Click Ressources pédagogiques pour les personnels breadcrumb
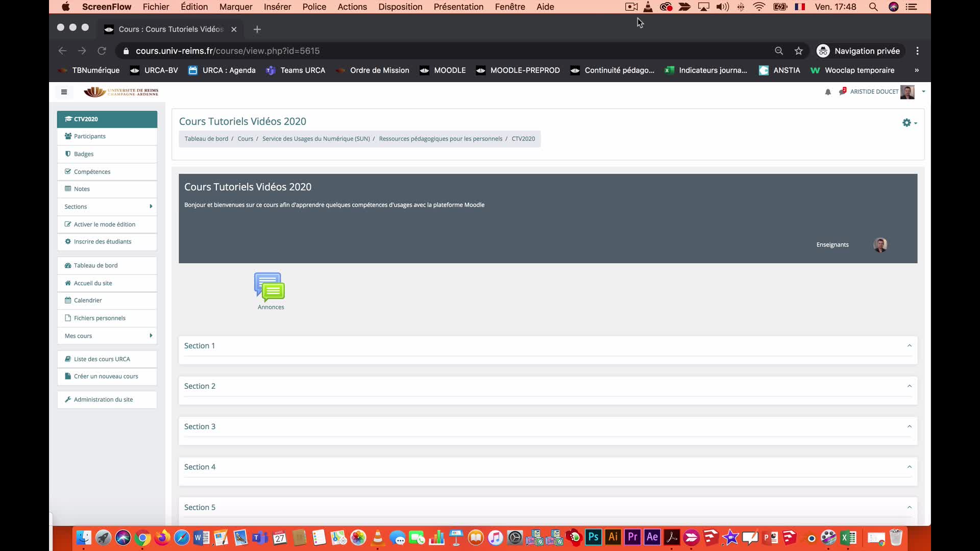 tap(440, 139)
